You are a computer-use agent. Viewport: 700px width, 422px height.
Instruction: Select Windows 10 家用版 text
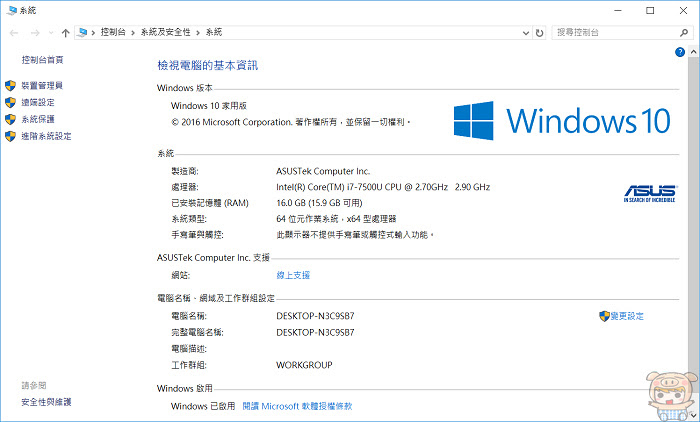209,106
